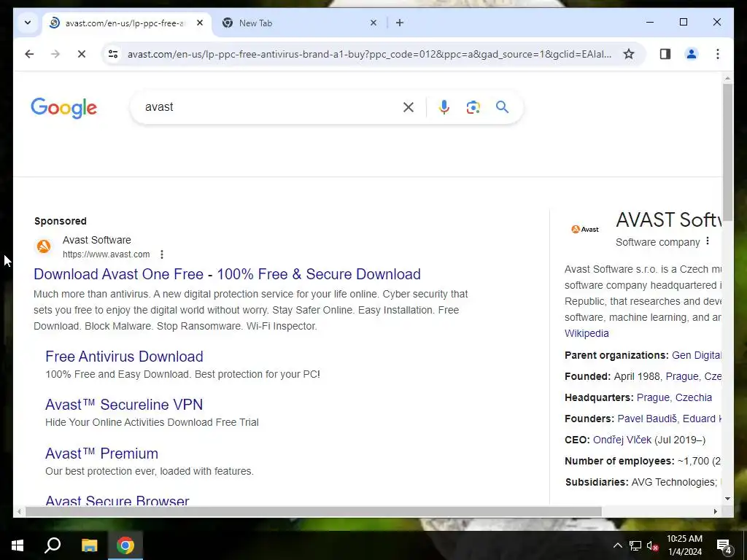The width and height of the screenshot is (747, 560).
Task: Submit search with the magnifier icon
Action: click(x=502, y=107)
